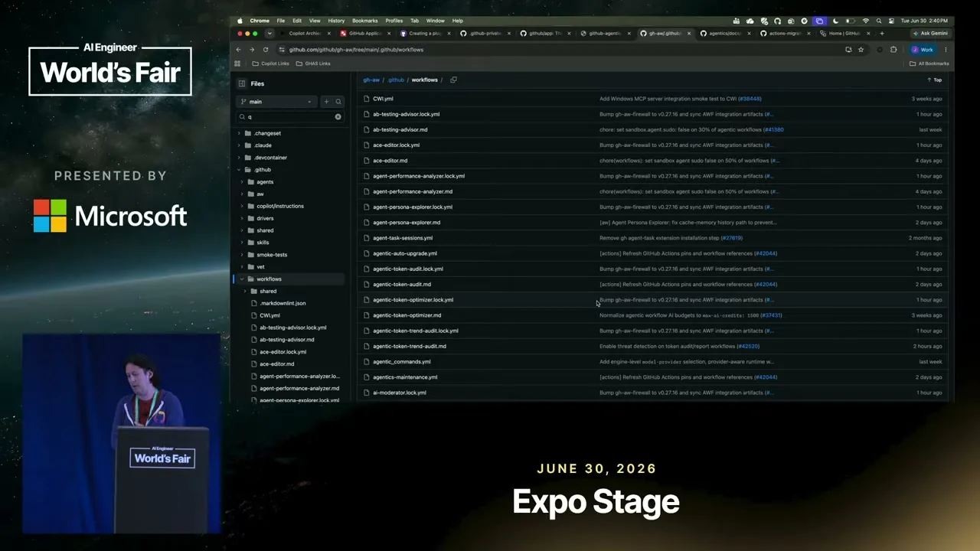Open a new Chrome tab
Viewport: 980px width, 551px height.
click(x=882, y=34)
